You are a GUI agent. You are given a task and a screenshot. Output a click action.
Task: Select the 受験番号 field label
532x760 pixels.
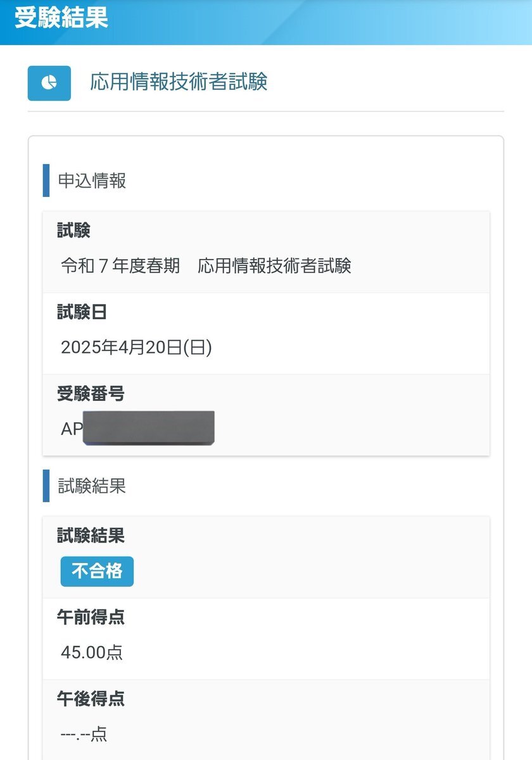click(x=91, y=394)
